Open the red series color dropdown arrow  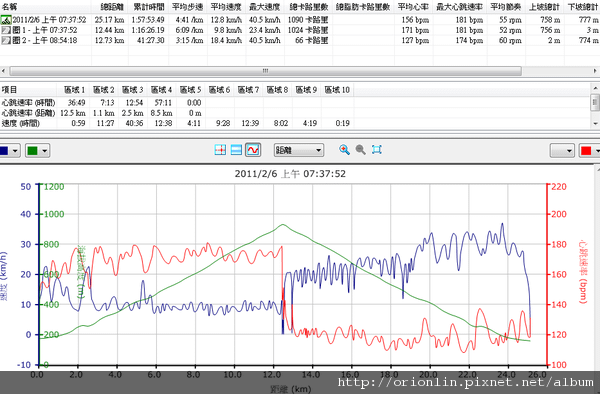597,151
